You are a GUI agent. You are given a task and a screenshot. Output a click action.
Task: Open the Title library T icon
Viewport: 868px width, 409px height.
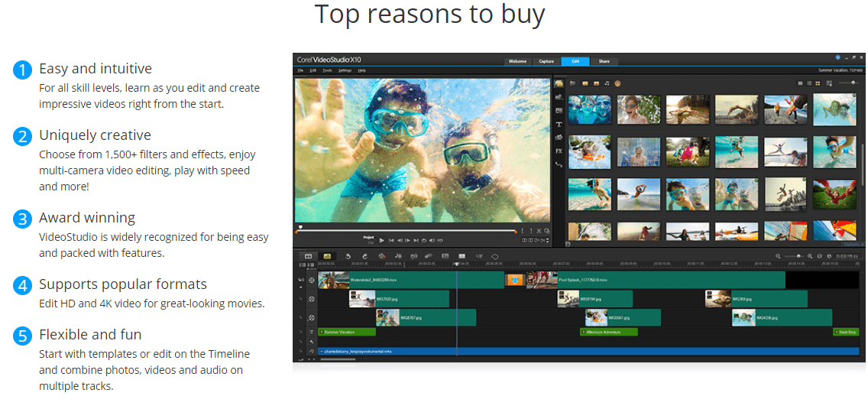pyautogui.click(x=559, y=124)
